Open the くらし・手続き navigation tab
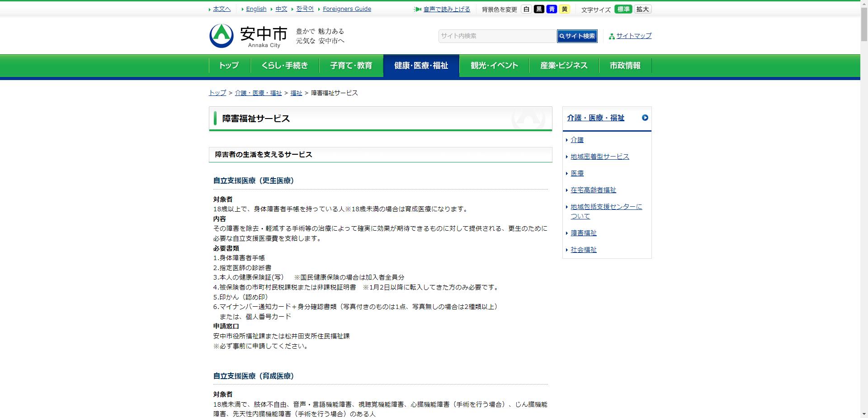Viewport: 868px width, 418px height. click(285, 66)
